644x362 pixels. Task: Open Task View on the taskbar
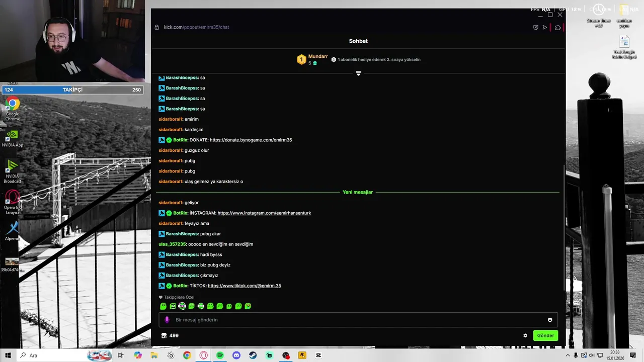click(121, 355)
